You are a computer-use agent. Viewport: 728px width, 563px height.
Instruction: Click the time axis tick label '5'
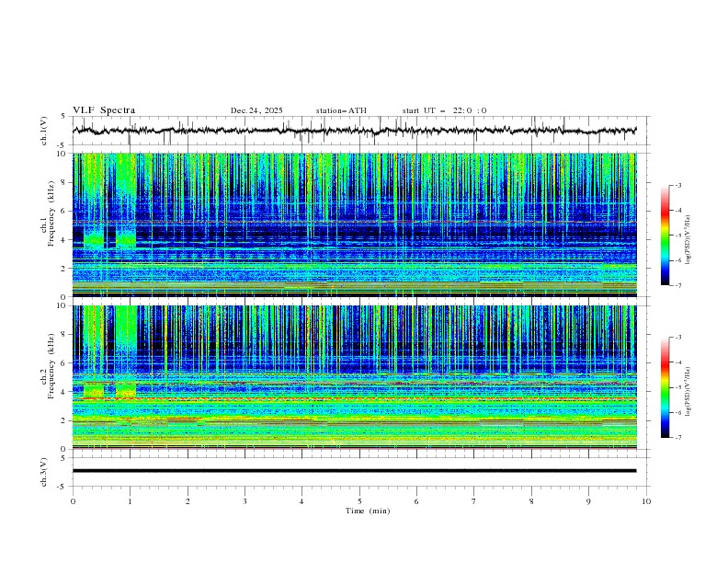pyautogui.click(x=359, y=501)
